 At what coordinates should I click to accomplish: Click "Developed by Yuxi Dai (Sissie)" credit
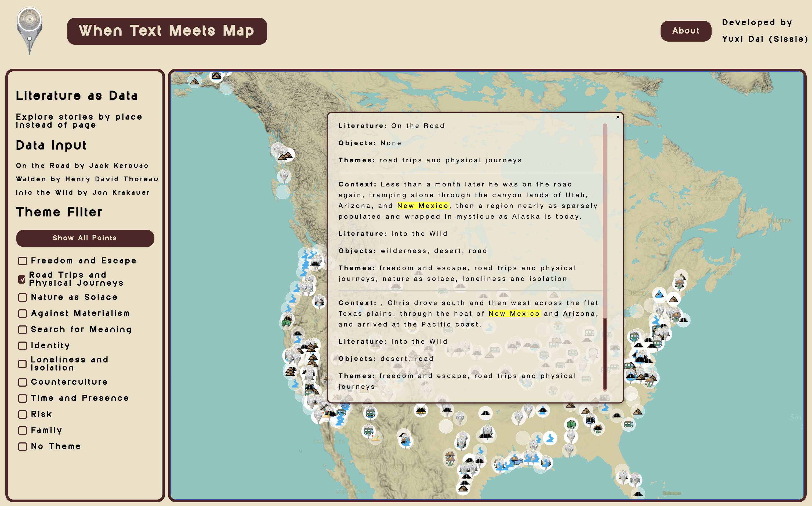pos(765,31)
